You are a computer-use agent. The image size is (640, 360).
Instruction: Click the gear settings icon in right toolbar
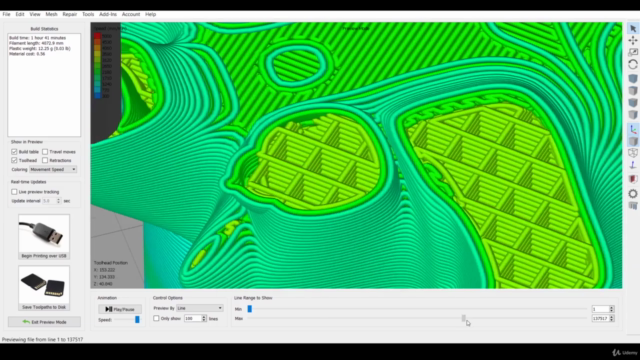(x=633, y=193)
